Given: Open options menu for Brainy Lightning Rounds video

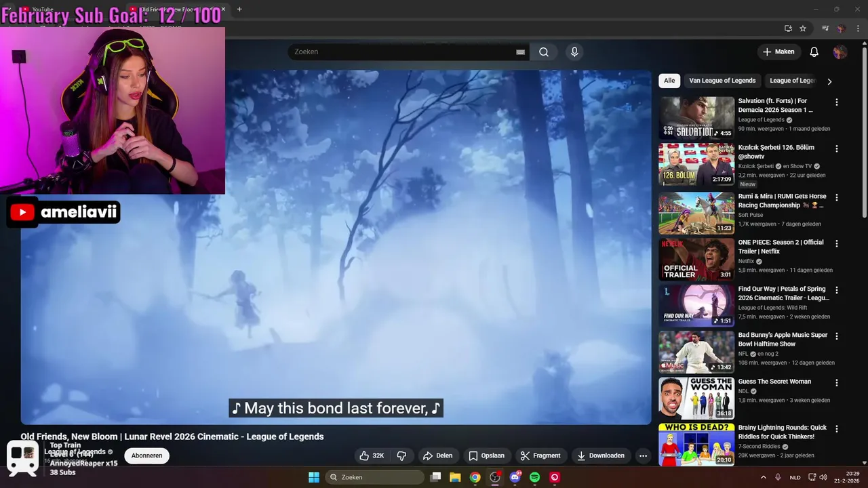Looking at the screenshot, I should pyautogui.click(x=836, y=429).
